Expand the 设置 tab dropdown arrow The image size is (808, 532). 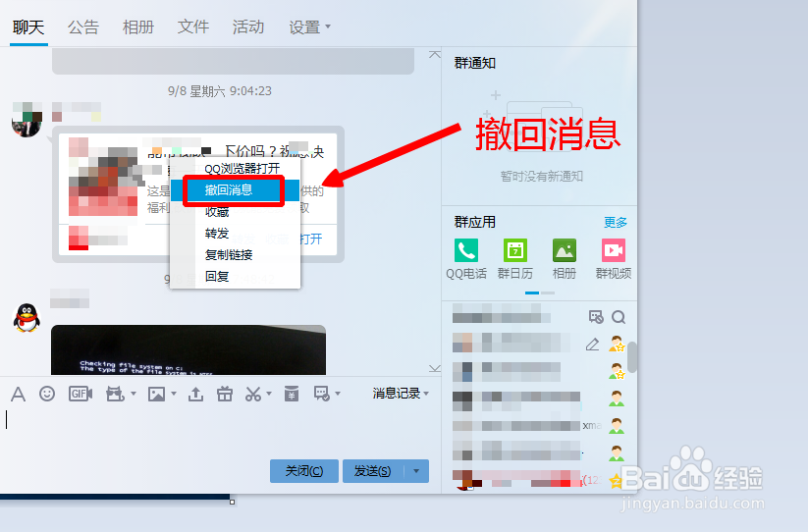[328, 27]
